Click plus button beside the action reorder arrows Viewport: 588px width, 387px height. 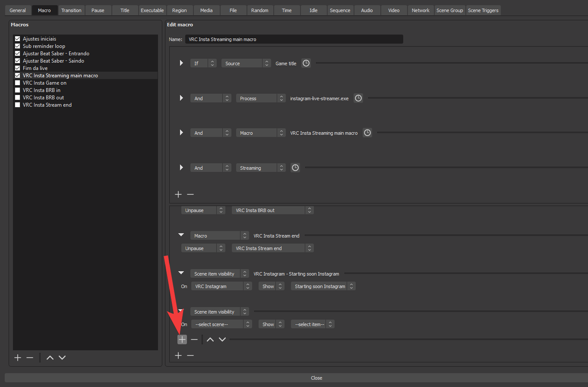pyautogui.click(x=182, y=339)
